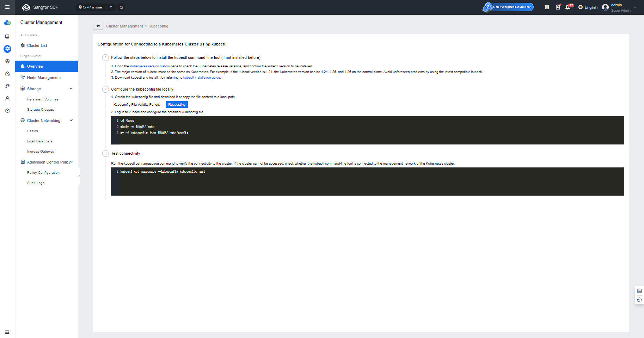Screen dimensions: 644x338
Task: Open Audit Logs page
Action: point(36,183)
